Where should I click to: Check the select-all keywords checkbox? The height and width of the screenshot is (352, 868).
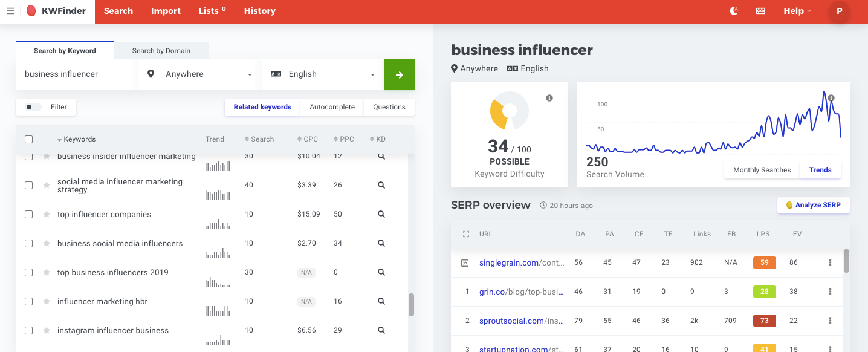28,139
